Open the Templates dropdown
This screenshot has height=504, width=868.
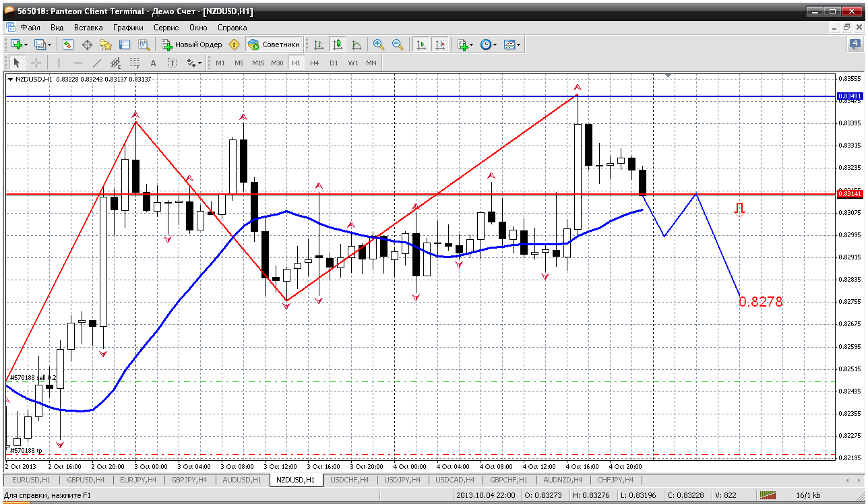(512, 44)
